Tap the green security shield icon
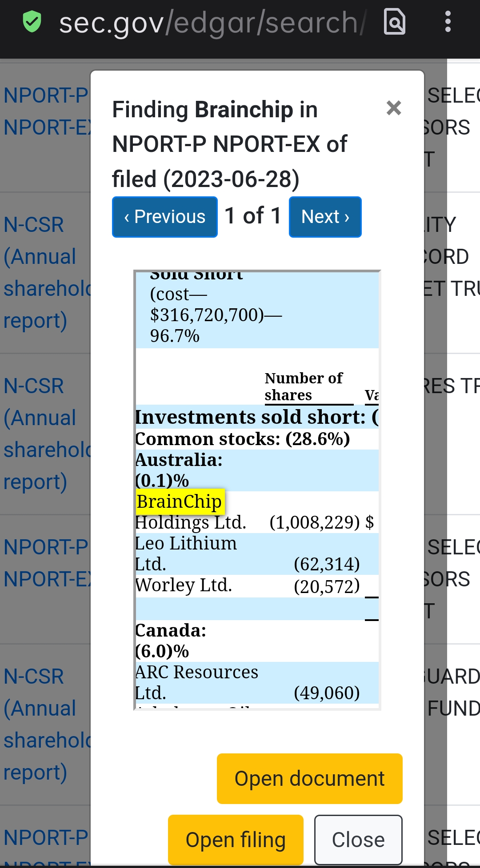This screenshot has height=868, width=480. tap(32, 22)
